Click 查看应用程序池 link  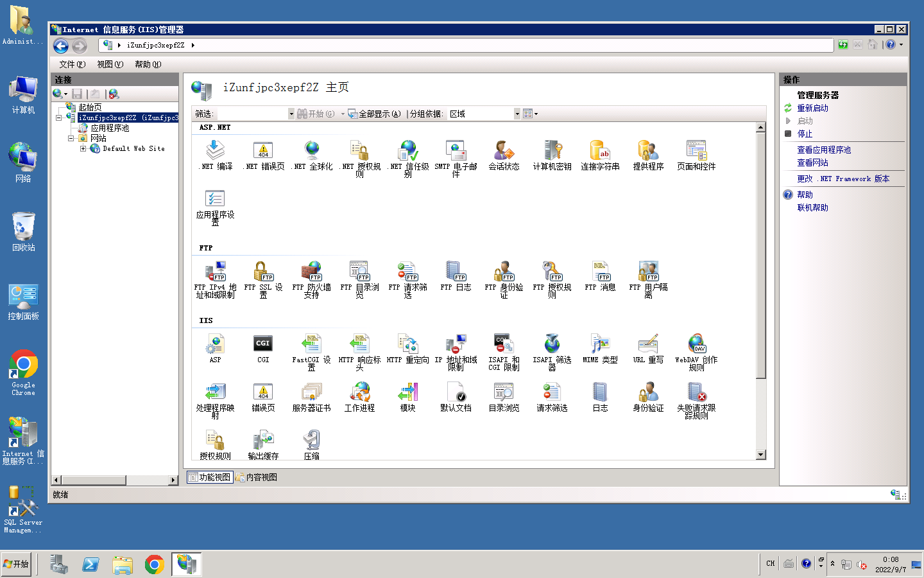pyautogui.click(x=824, y=150)
